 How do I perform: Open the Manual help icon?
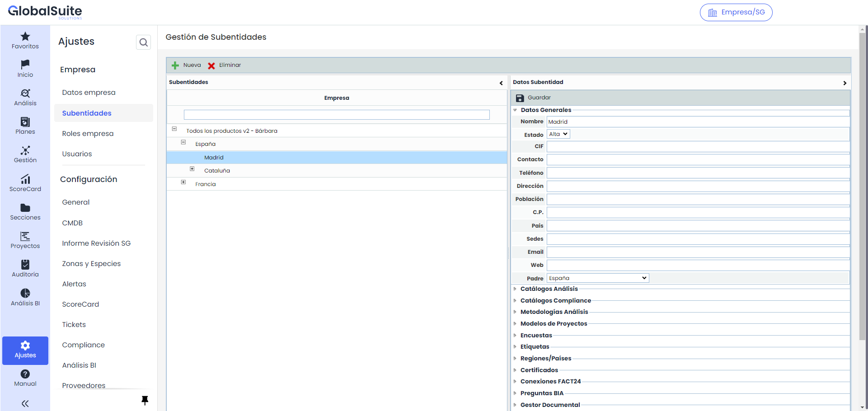click(x=25, y=374)
